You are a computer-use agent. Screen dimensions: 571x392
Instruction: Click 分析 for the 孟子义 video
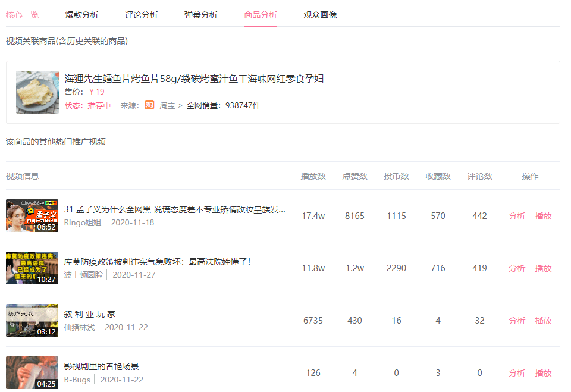pos(517,216)
